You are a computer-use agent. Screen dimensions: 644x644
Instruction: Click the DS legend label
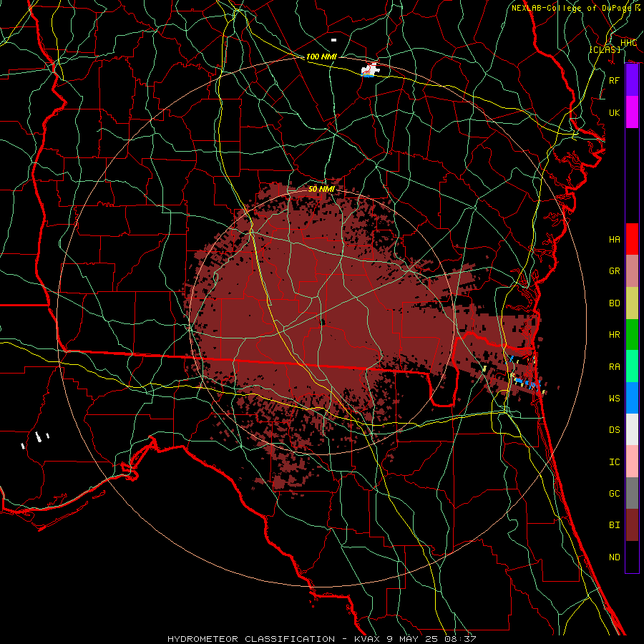coord(614,430)
